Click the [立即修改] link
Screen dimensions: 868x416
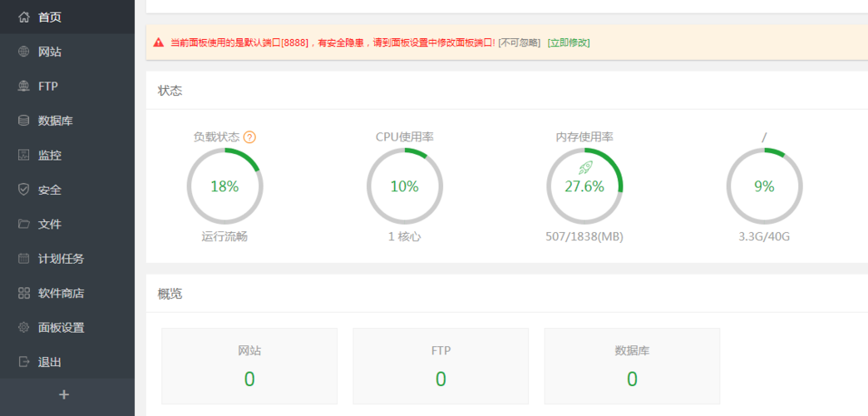[x=569, y=42]
